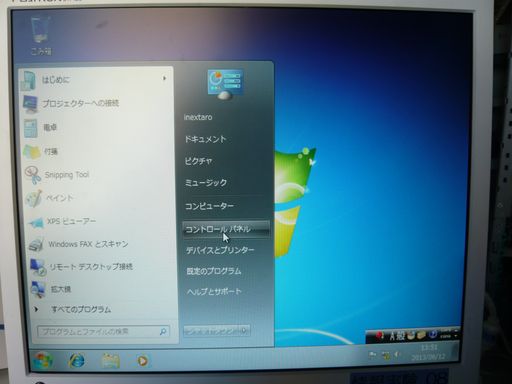Image resolution: width=512 pixels, height=384 pixels.
Task: Open Snipping Tool from Start menu
Action: click(x=57, y=175)
